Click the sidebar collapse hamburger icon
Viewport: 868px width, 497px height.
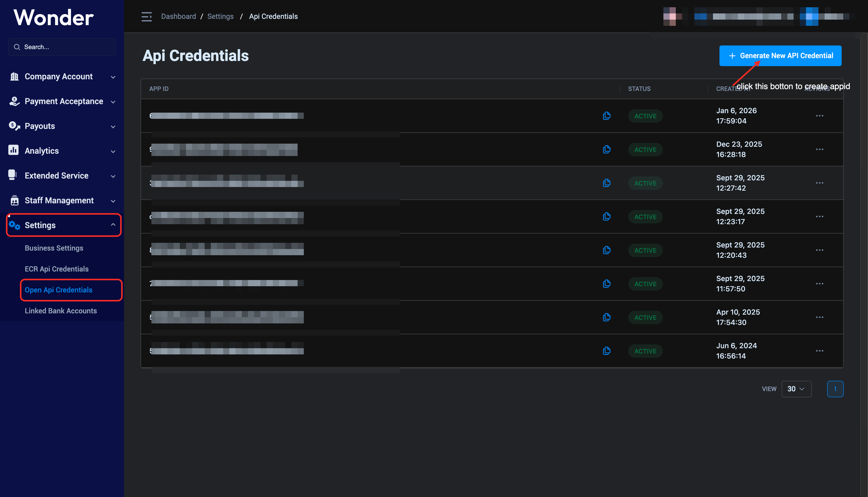click(x=146, y=16)
